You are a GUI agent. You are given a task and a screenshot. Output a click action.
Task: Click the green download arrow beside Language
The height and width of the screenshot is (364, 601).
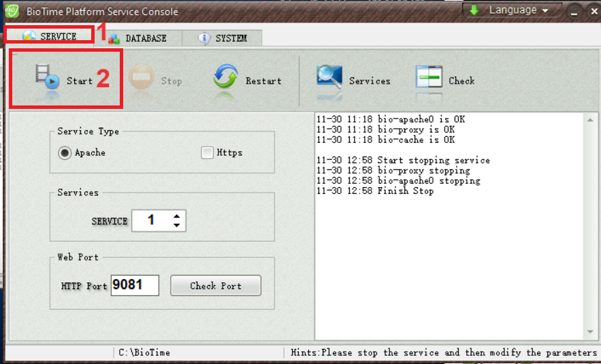(473, 10)
